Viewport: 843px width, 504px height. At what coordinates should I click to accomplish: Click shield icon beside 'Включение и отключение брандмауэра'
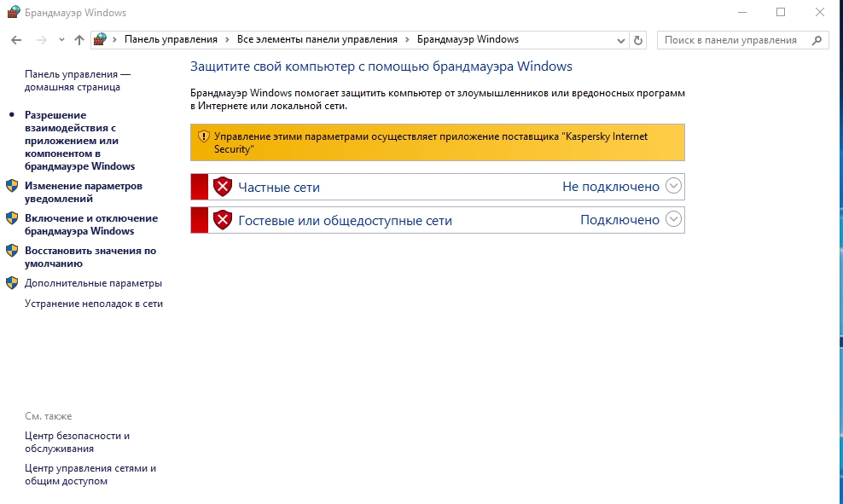click(12, 218)
